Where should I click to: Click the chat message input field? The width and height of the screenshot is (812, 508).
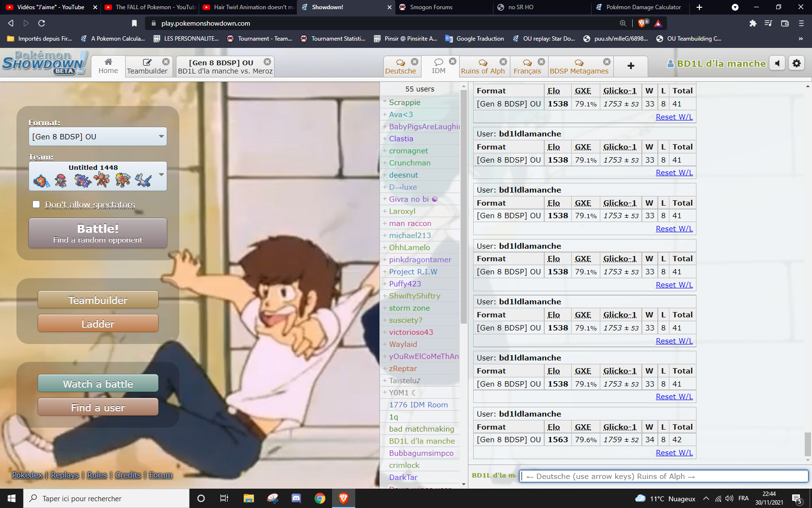pyautogui.click(x=664, y=476)
